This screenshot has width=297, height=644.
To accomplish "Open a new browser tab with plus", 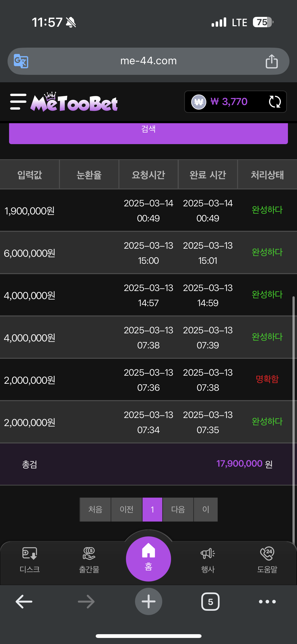I will (x=148, y=602).
